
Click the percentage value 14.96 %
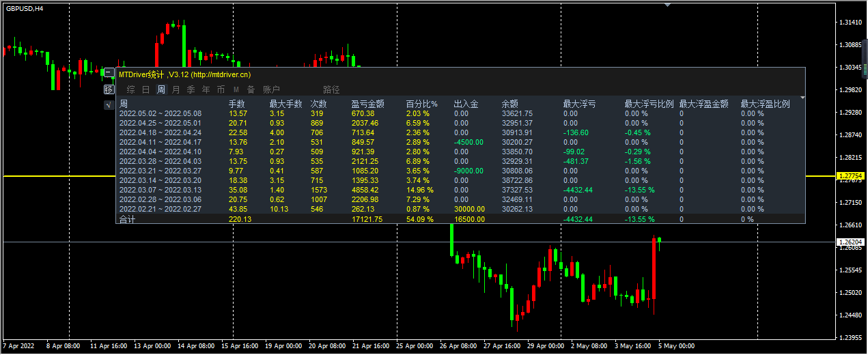click(420, 190)
